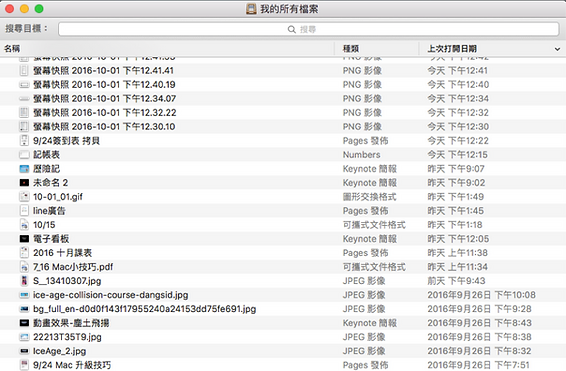Click Numbers icon of 記帳表
This screenshot has height=371, width=566.
pos(24,155)
